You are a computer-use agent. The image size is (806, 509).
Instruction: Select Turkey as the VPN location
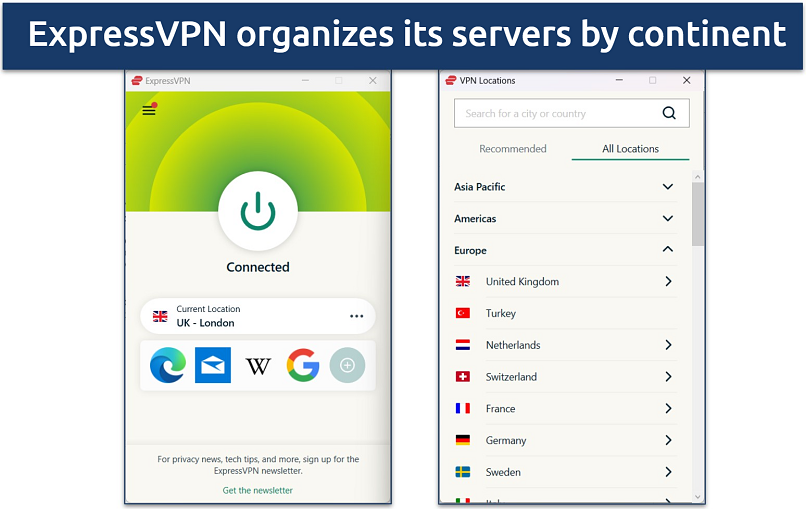(x=501, y=313)
